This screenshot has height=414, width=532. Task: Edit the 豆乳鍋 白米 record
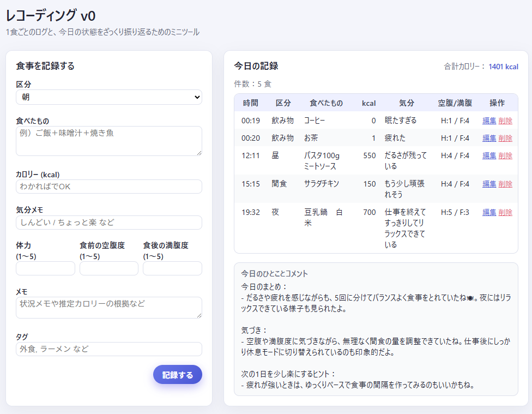point(489,212)
